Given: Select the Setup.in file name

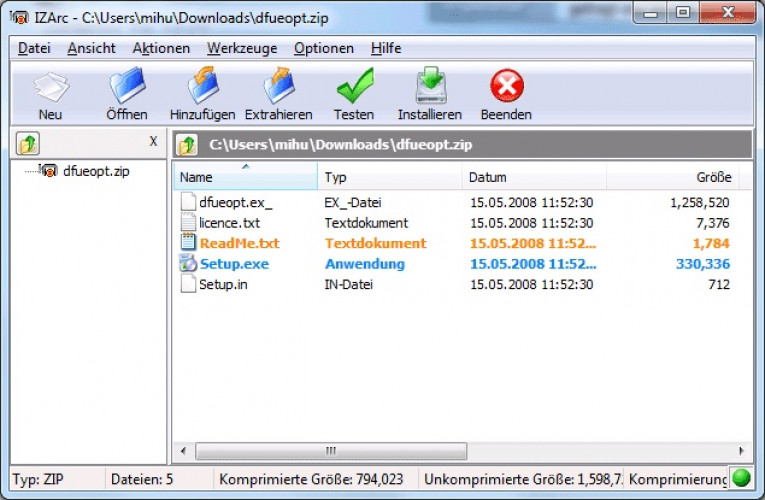Looking at the screenshot, I should [x=223, y=284].
